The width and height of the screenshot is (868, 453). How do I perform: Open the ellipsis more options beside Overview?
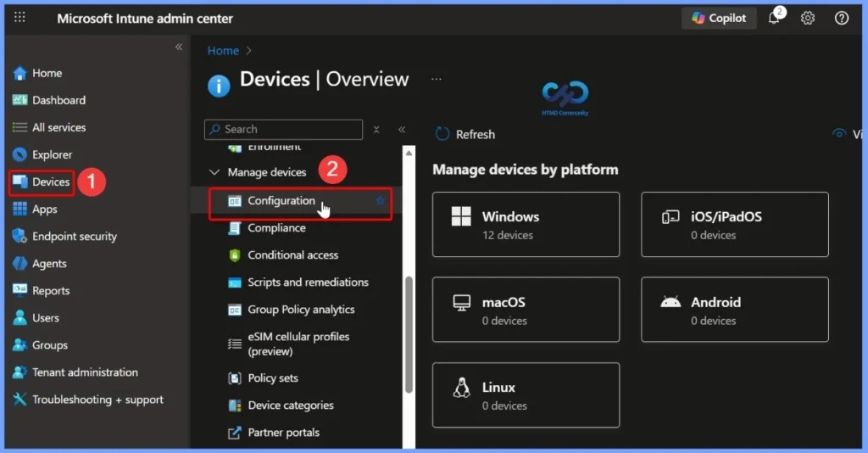click(437, 79)
